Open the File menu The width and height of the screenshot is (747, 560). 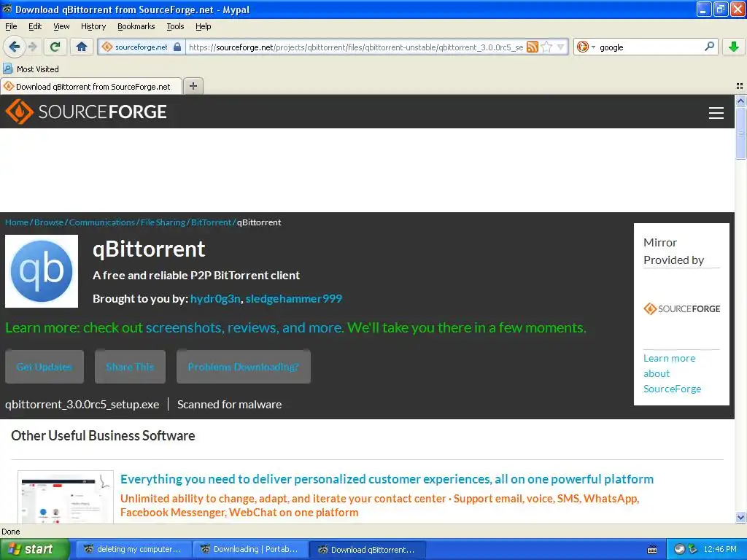pyautogui.click(x=11, y=26)
